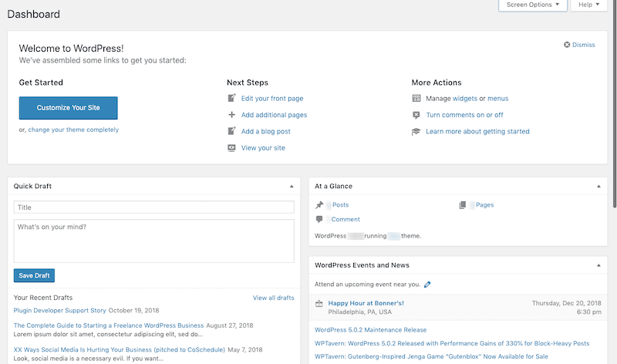Open the Screen Options dropdown
The height and width of the screenshot is (364, 617).
533,5
